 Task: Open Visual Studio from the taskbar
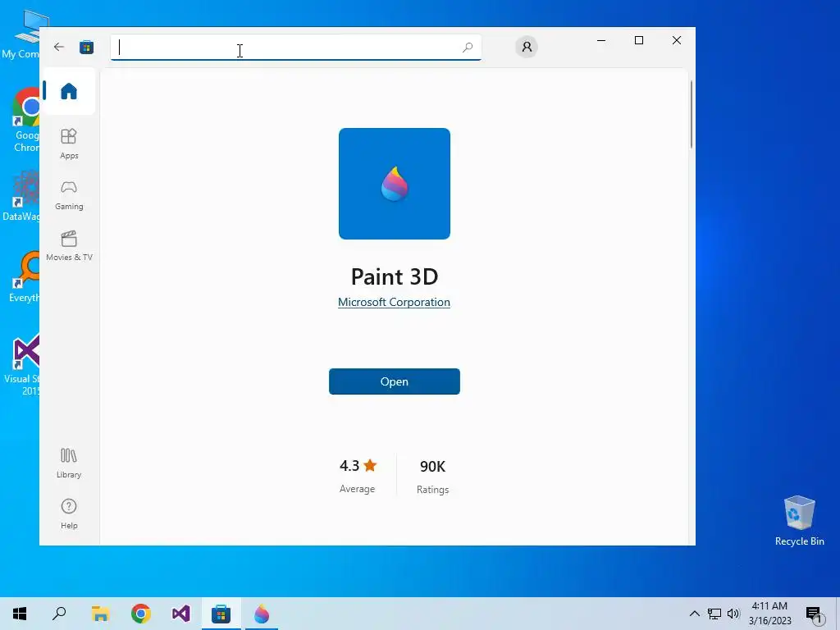pos(181,614)
